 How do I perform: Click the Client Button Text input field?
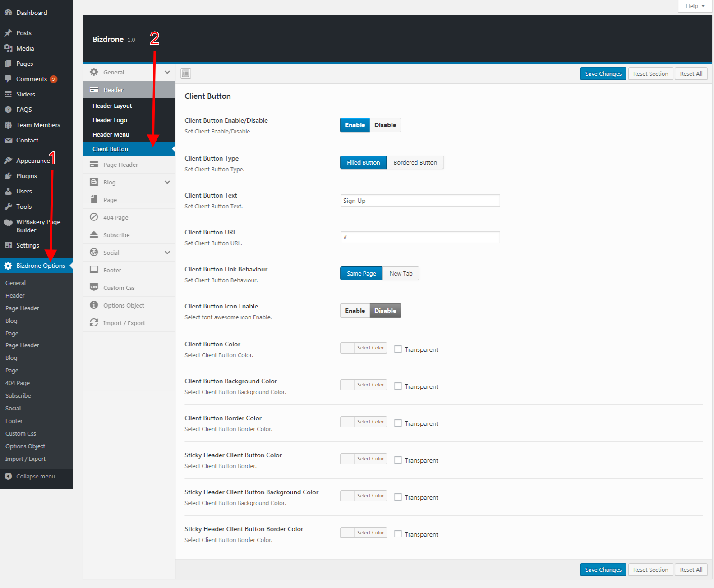[420, 200]
